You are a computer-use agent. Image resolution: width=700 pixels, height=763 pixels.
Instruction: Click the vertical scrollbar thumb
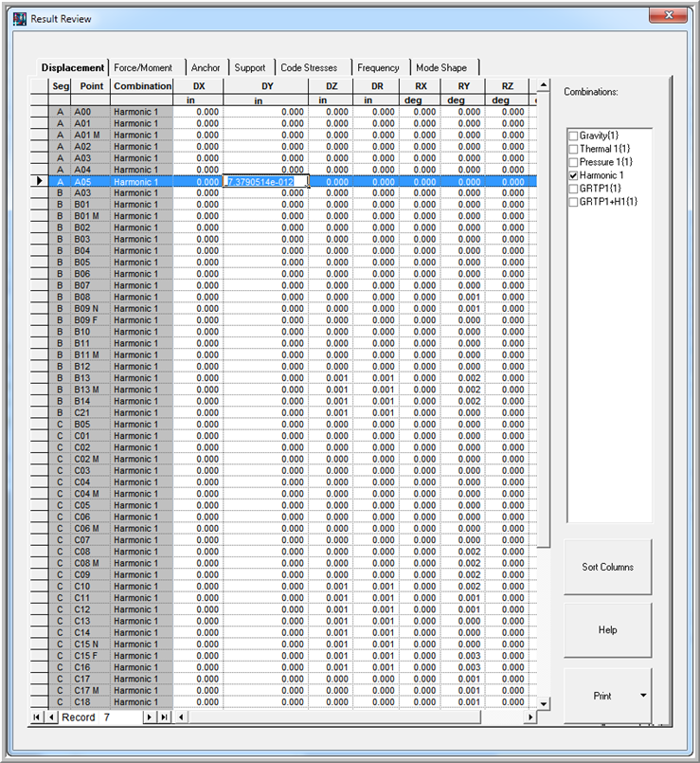[x=544, y=318]
